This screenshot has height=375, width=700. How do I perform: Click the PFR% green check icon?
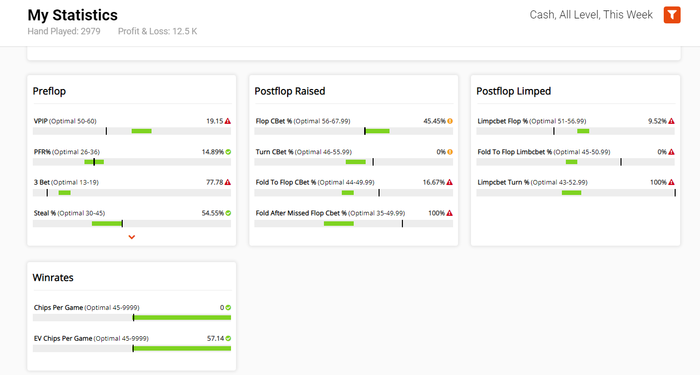pos(228,152)
